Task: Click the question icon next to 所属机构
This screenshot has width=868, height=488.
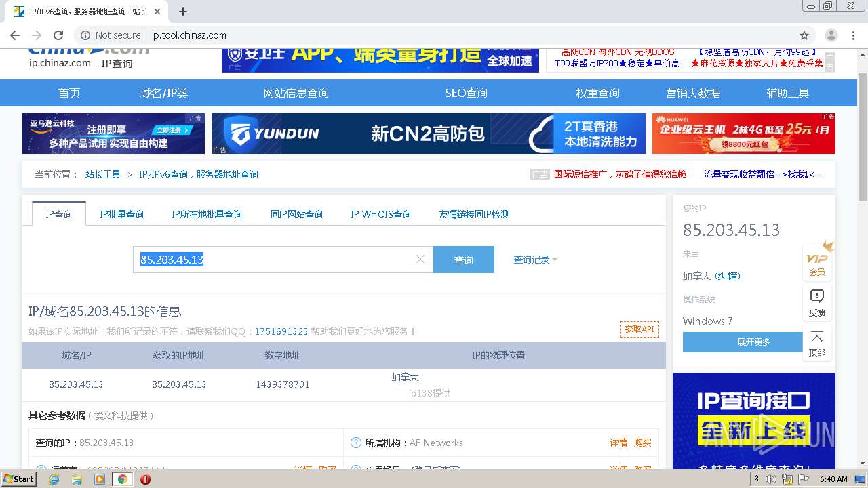Action: [x=355, y=443]
